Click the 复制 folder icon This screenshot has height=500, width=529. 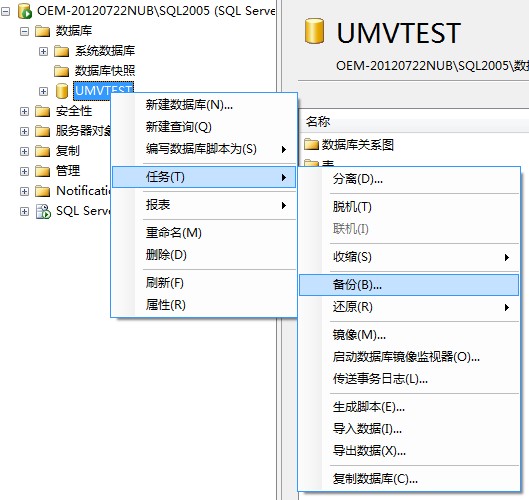click(43, 151)
